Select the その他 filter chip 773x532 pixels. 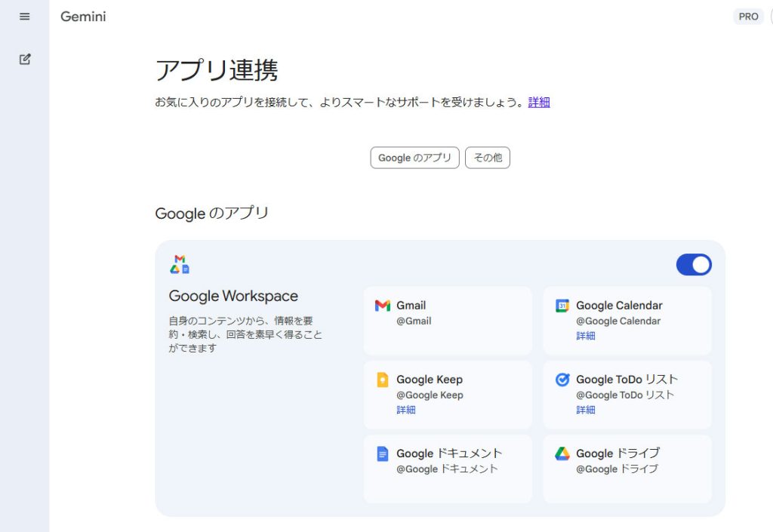pos(488,158)
